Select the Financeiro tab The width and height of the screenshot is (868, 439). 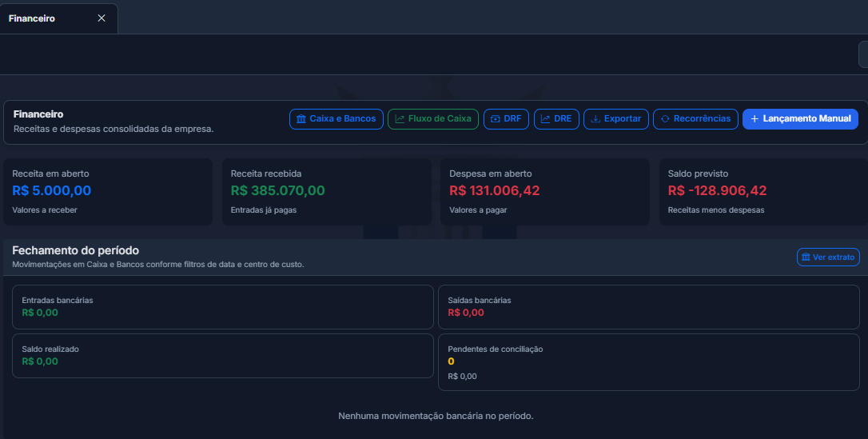point(58,19)
